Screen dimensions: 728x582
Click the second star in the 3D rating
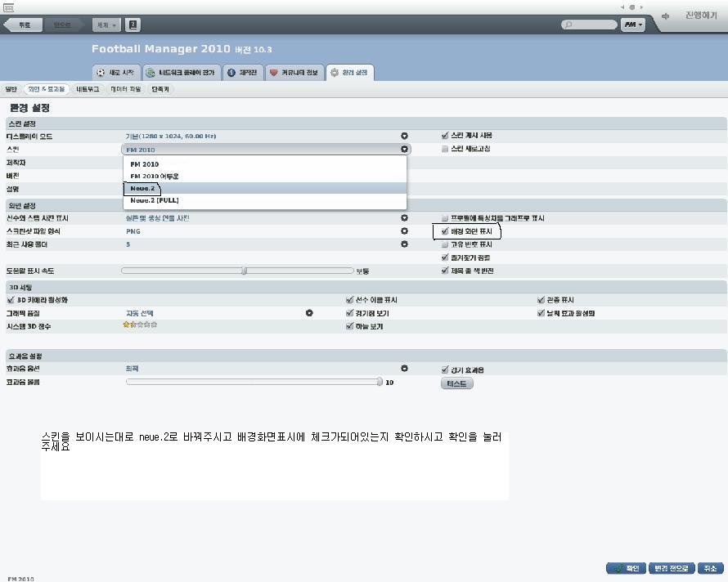[133, 325]
